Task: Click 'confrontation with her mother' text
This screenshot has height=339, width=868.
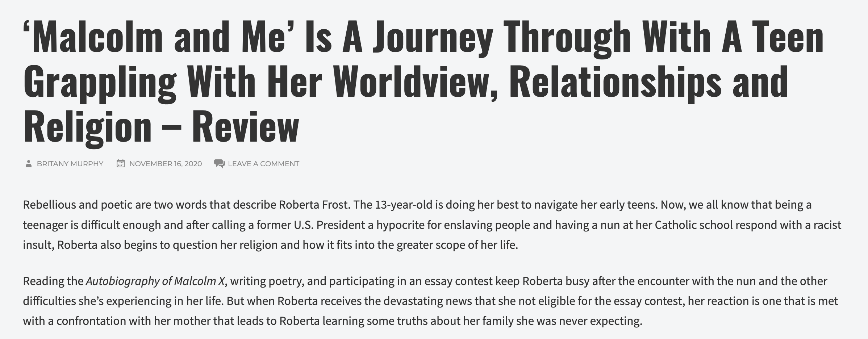Action: click(134, 321)
